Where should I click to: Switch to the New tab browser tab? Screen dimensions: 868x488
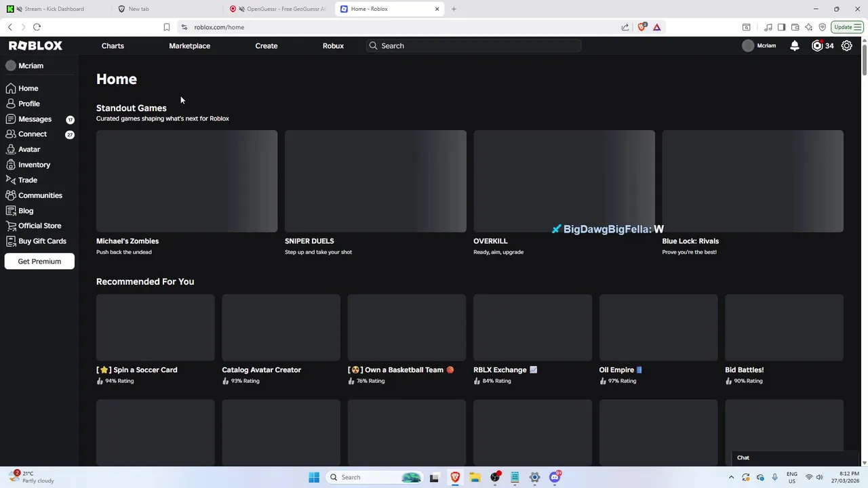(x=167, y=9)
